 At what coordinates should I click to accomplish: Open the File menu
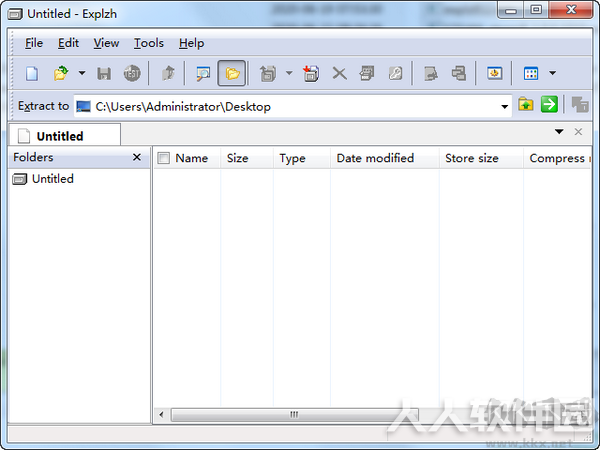[x=34, y=43]
